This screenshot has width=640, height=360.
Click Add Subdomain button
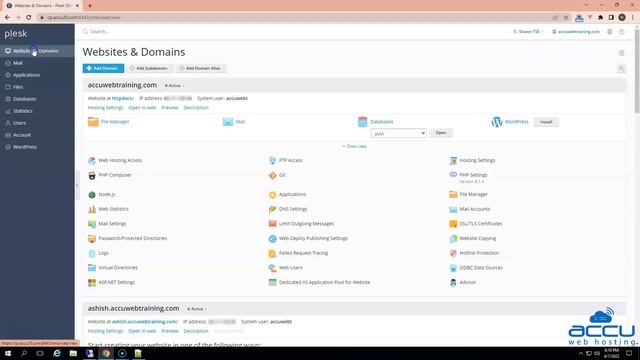[149, 68]
